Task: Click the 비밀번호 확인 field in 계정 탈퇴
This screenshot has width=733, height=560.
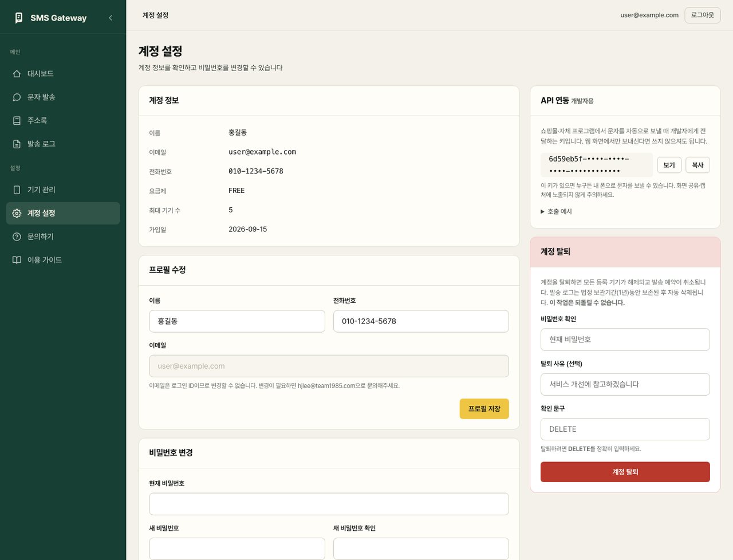Action: [625, 340]
